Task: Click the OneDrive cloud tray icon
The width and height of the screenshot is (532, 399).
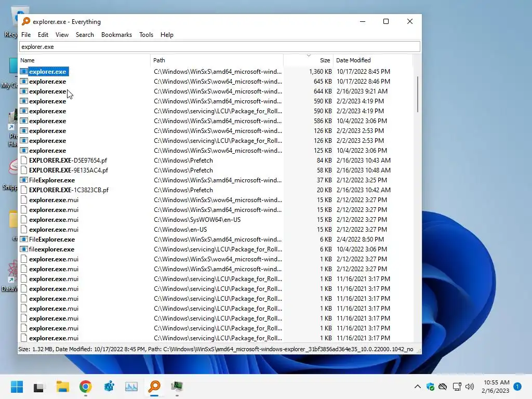Action: pos(443,387)
